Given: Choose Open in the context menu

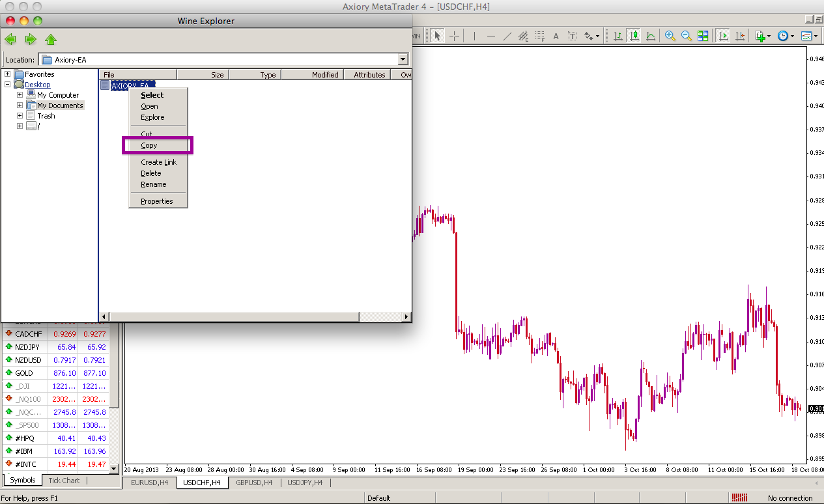Looking at the screenshot, I should (x=158, y=106).
